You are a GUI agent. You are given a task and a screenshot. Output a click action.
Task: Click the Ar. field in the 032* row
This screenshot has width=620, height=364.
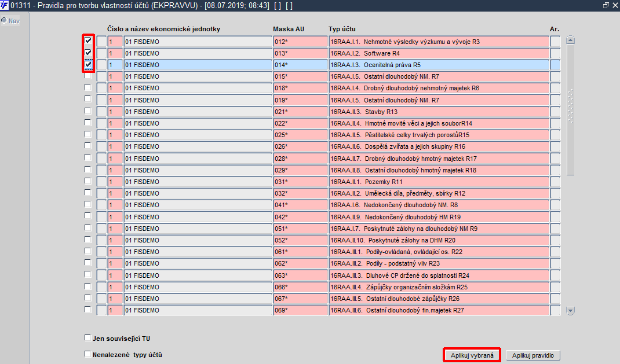[555, 193]
